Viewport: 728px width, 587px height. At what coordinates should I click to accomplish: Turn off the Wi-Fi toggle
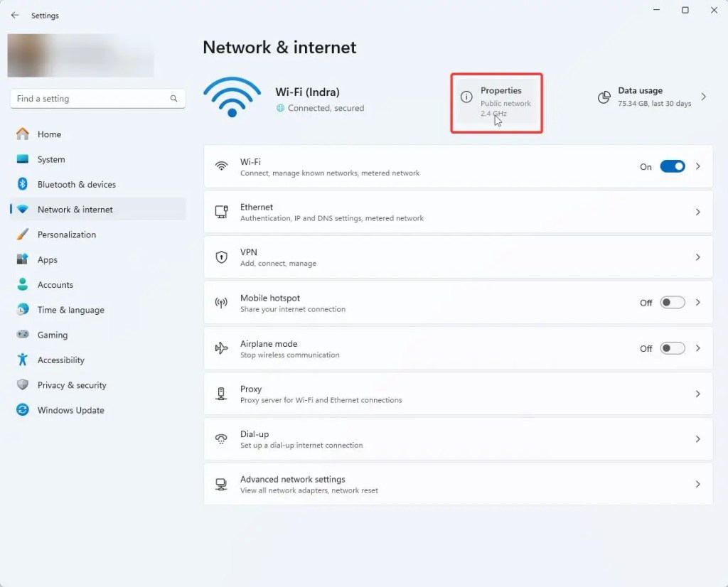(672, 166)
